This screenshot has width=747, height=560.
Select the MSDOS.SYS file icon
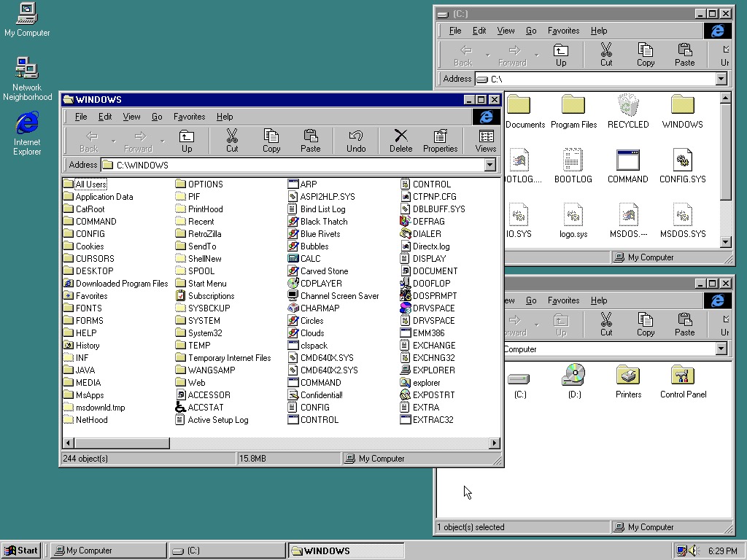point(683,221)
